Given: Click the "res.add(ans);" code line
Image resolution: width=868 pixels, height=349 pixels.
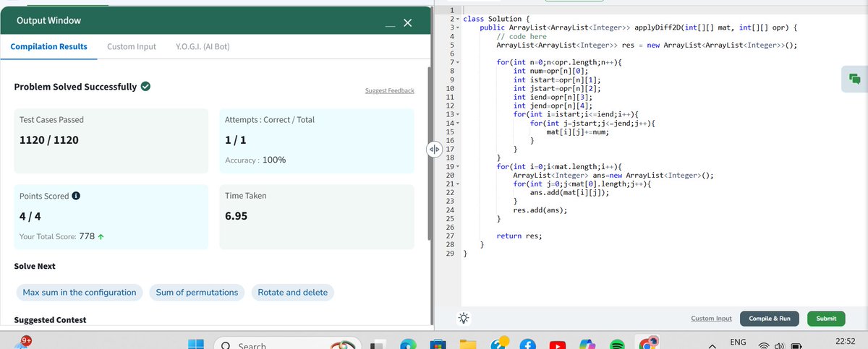Looking at the screenshot, I should [x=540, y=210].
